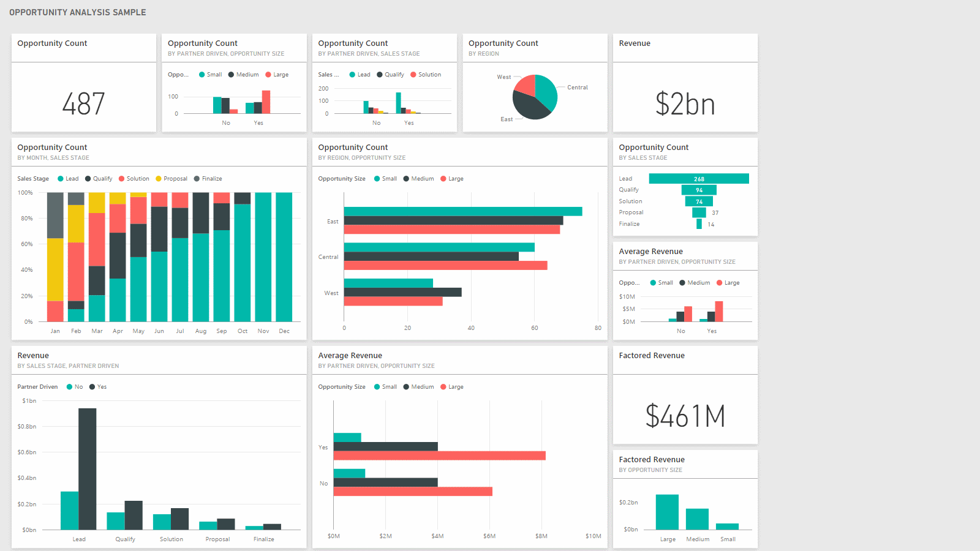Click the 'Sales Stage' legend title in month chart
The image size is (980, 551).
(x=33, y=179)
